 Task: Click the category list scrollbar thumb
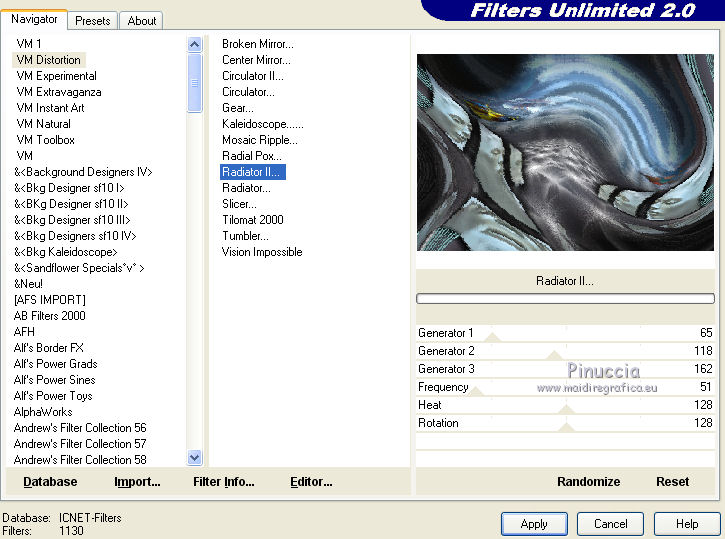(195, 83)
